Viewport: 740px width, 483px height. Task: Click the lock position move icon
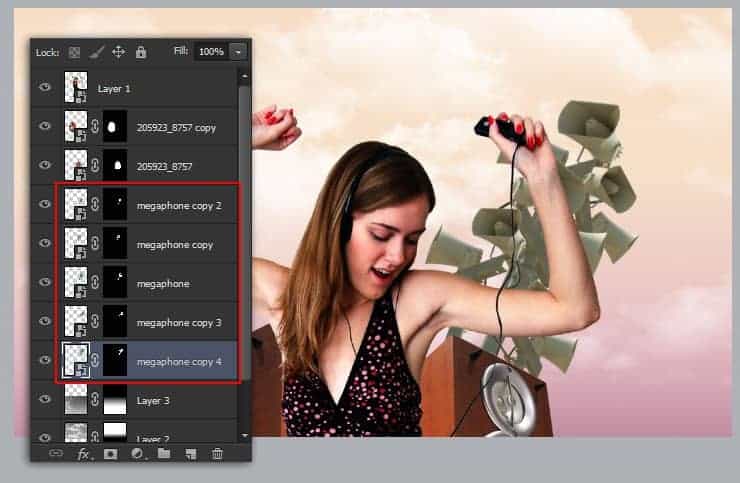coord(118,52)
